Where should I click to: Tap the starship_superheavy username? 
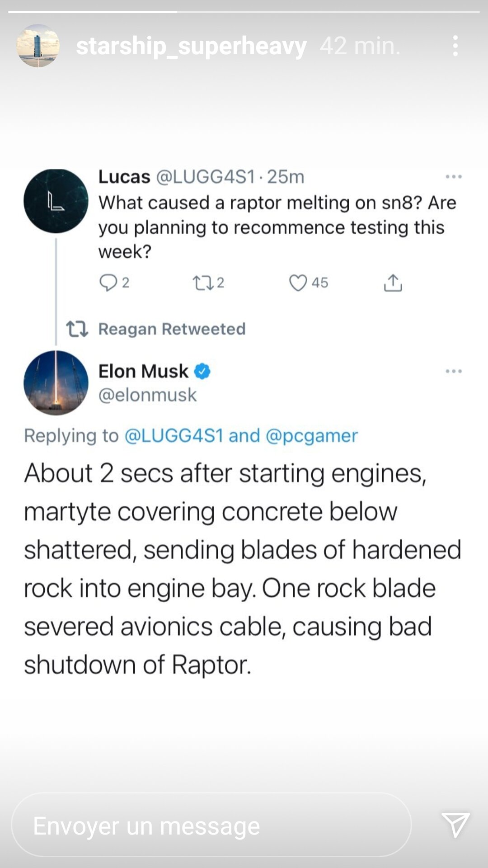191,46
